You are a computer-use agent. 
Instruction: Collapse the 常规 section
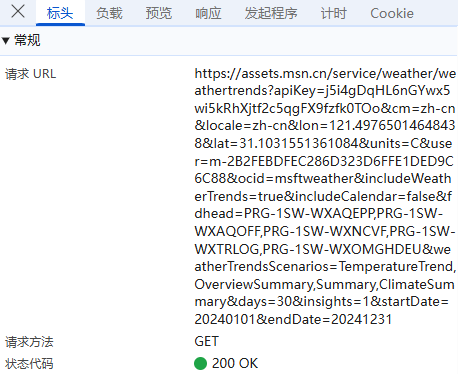point(6,41)
